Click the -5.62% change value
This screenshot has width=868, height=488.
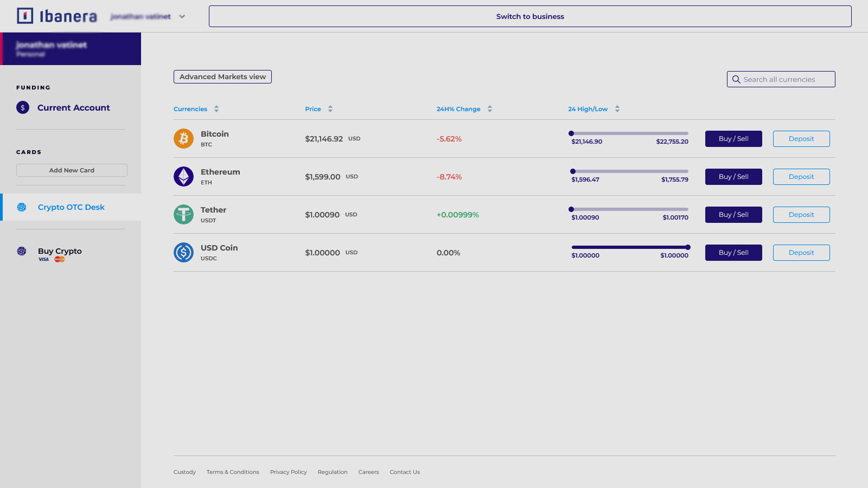point(449,139)
